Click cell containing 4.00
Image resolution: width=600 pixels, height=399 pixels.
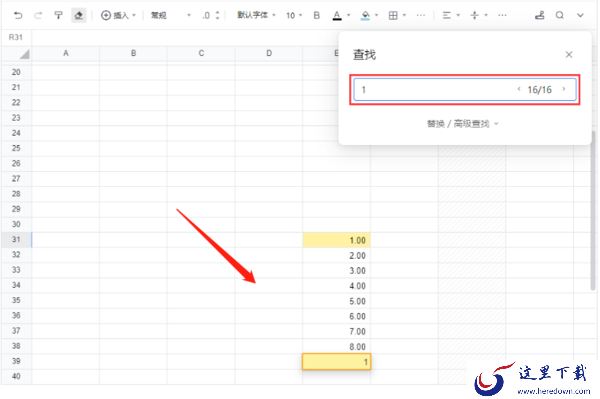[336, 286]
